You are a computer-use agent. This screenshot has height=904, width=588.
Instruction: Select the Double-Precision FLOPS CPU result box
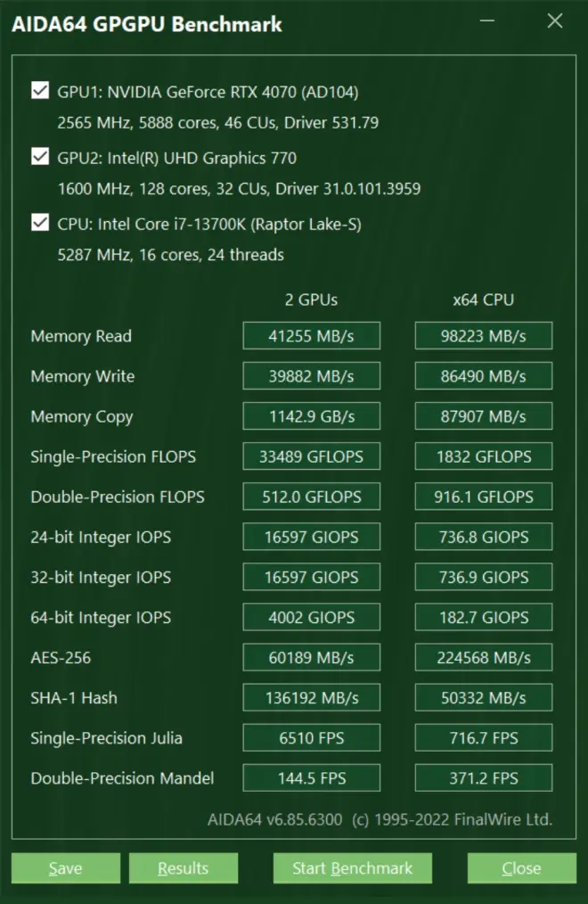[x=483, y=497]
